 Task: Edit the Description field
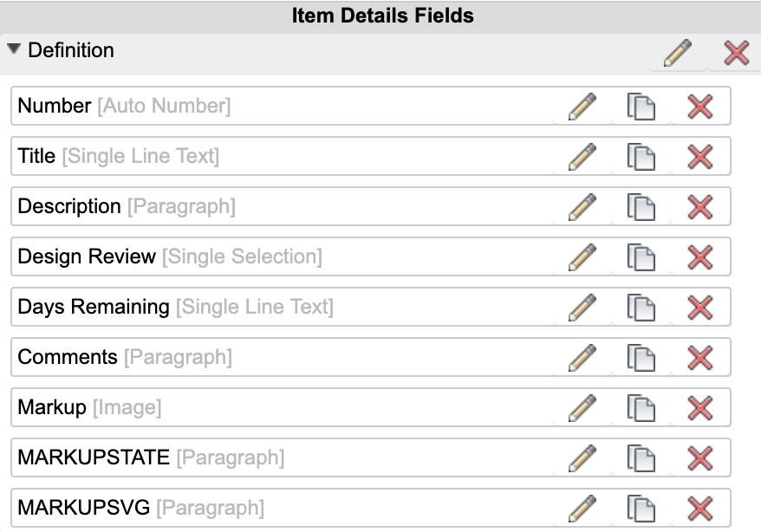[582, 207]
